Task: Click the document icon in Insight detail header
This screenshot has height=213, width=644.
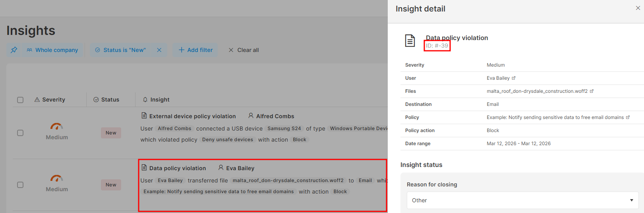Action: coord(410,40)
